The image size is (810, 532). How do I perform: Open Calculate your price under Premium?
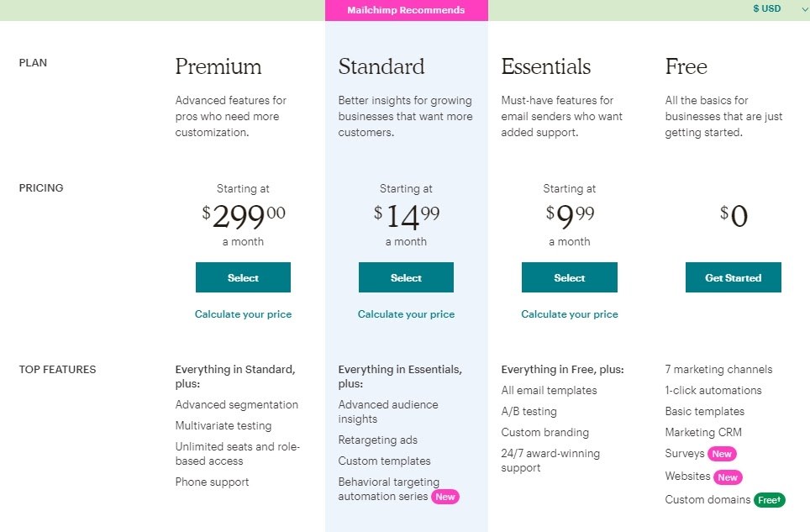pos(243,314)
